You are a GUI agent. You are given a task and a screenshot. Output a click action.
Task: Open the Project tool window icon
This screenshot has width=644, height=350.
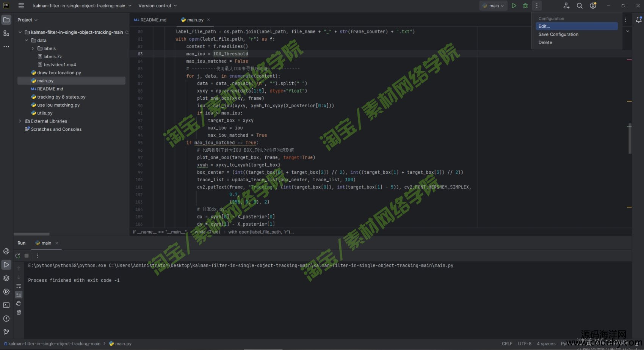pyautogui.click(x=6, y=20)
